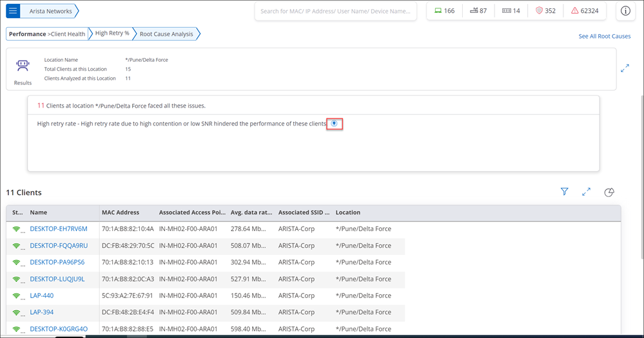Go to Performance breadcrumb
Viewport: 644px width, 338px height.
point(27,34)
